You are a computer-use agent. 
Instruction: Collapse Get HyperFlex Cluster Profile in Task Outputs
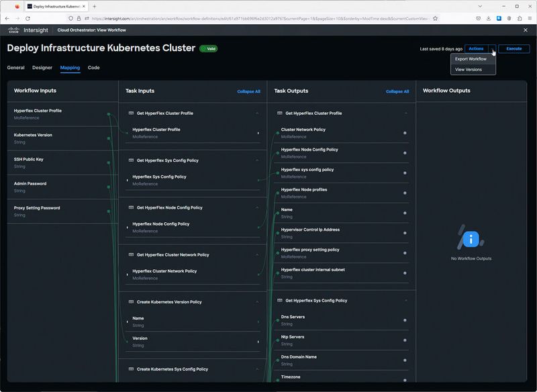tap(406, 113)
